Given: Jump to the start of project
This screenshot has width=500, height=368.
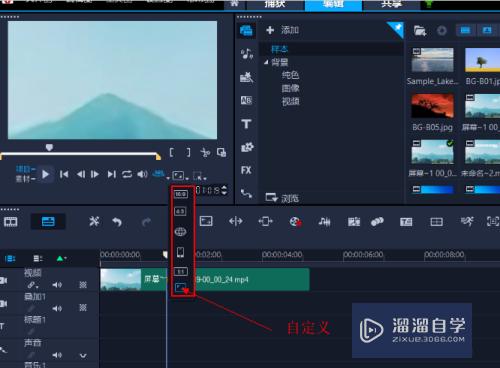Looking at the screenshot, I should tap(64, 174).
